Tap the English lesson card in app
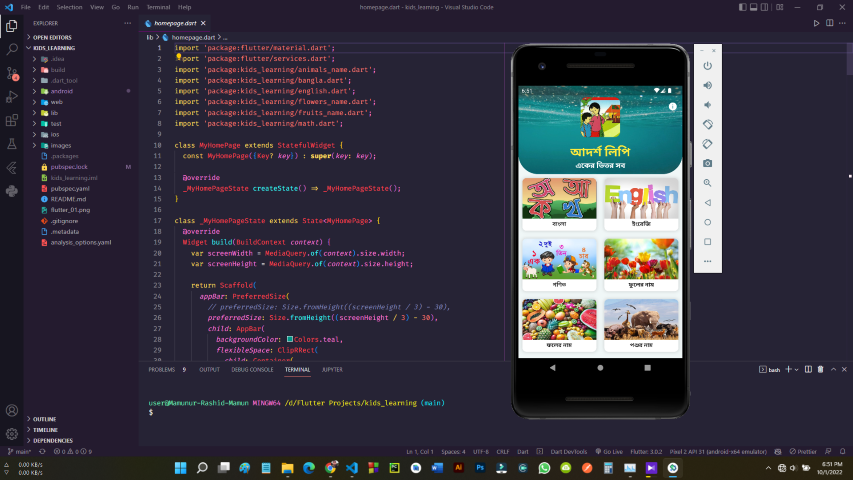853x480 pixels. tap(641, 204)
